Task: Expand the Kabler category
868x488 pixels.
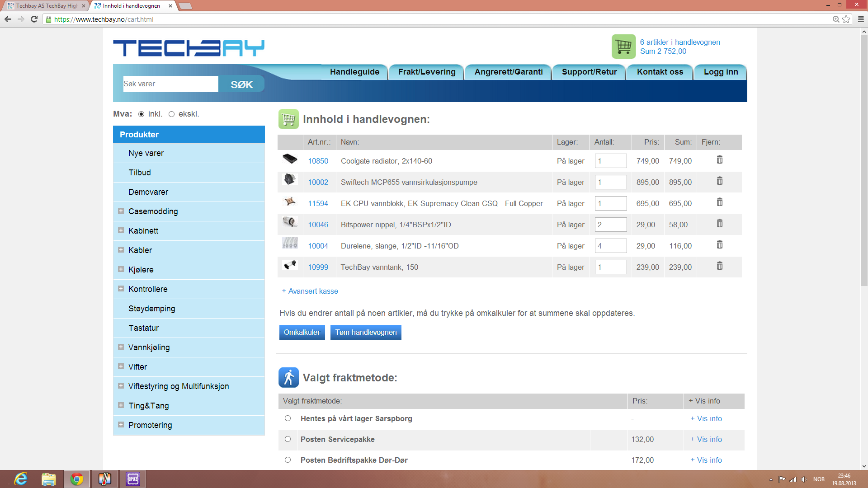Action: click(121, 250)
